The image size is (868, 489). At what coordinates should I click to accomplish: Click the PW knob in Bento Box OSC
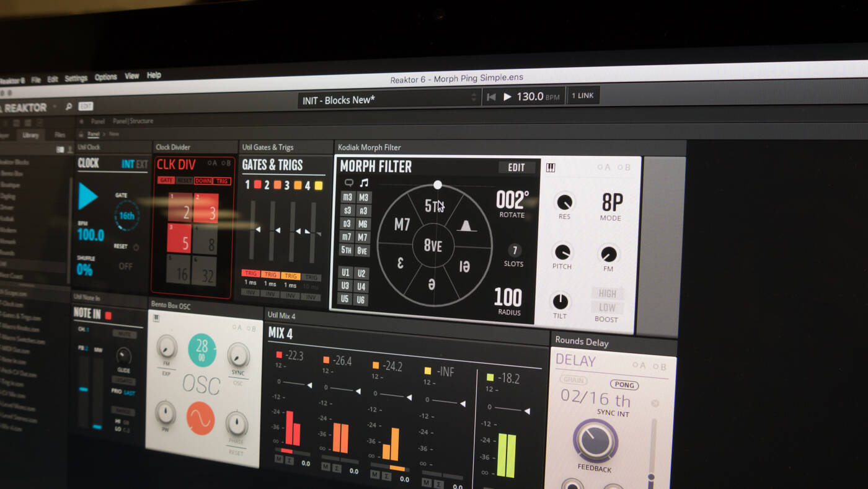[x=165, y=412]
